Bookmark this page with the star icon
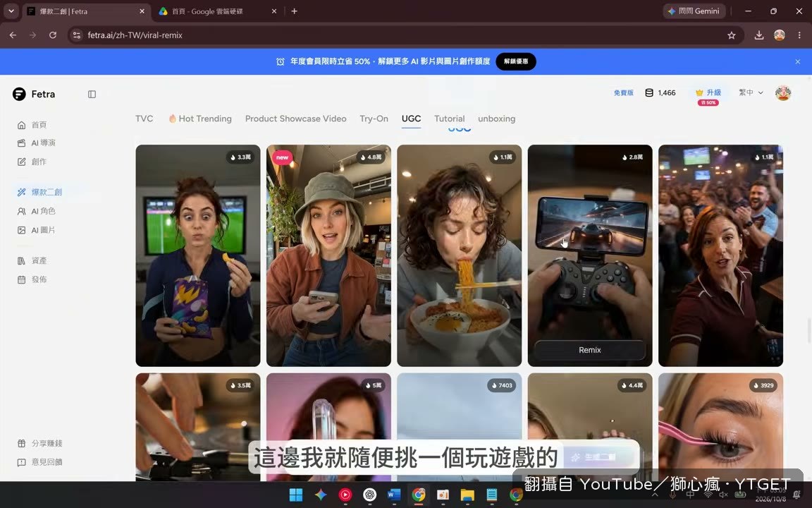The image size is (812, 508). 731,35
